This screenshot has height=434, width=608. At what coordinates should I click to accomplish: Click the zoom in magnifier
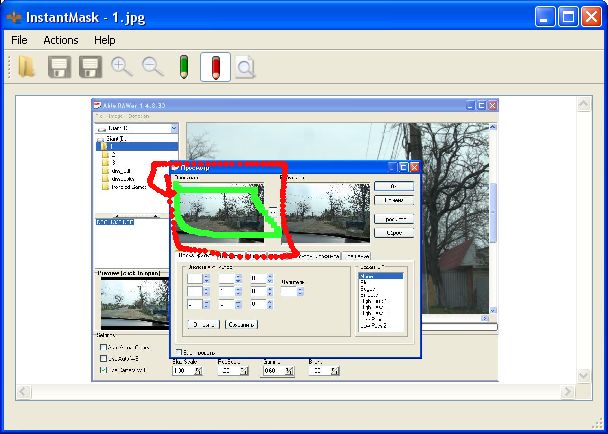click(122, 68)
